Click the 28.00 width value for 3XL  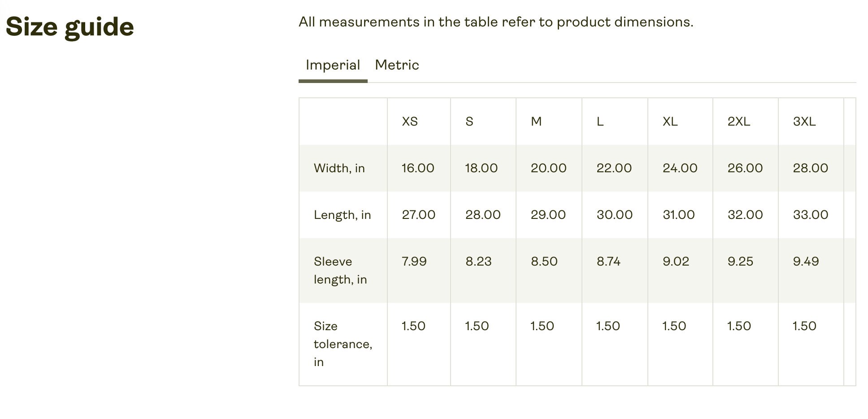click(810, 168)
